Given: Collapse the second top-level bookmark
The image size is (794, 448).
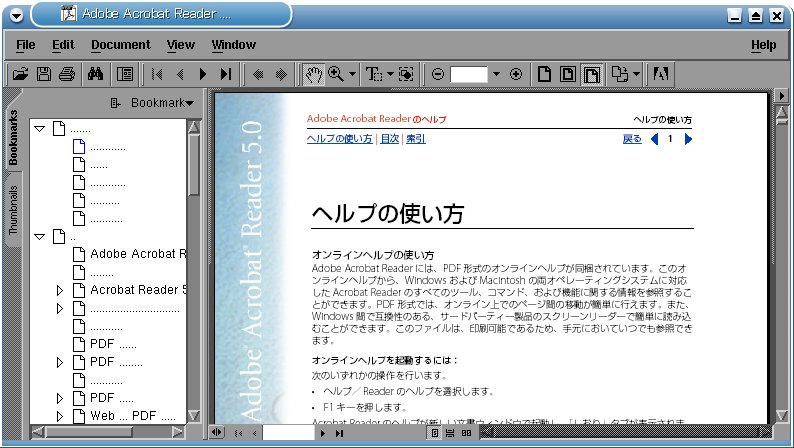Looking at the screenshot, I should (39, 236).
